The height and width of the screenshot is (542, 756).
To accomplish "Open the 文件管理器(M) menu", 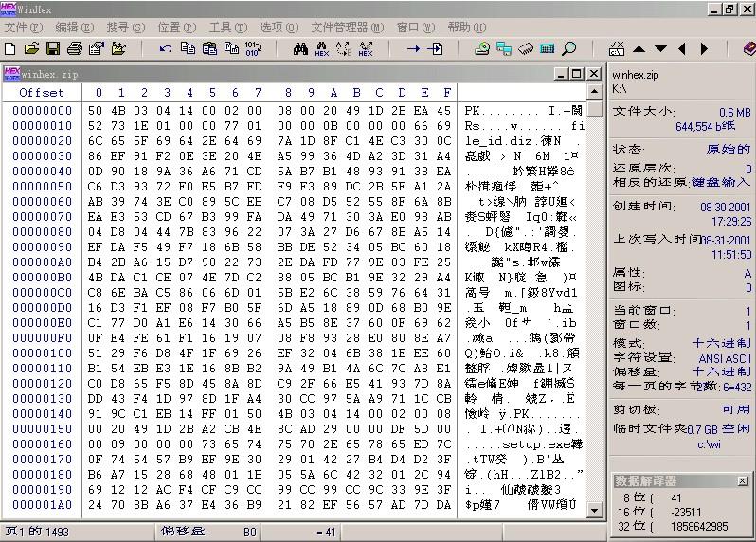I will click(x=348, y=27).
